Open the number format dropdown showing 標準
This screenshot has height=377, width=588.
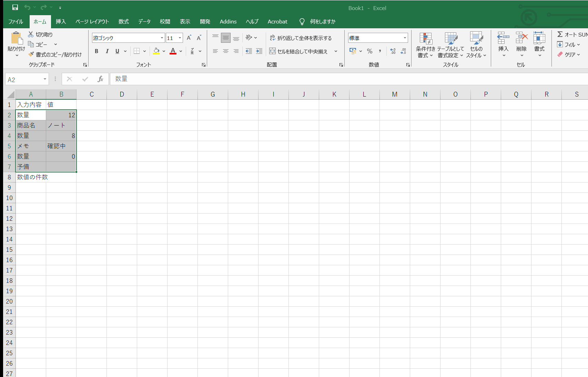point(405,38)
